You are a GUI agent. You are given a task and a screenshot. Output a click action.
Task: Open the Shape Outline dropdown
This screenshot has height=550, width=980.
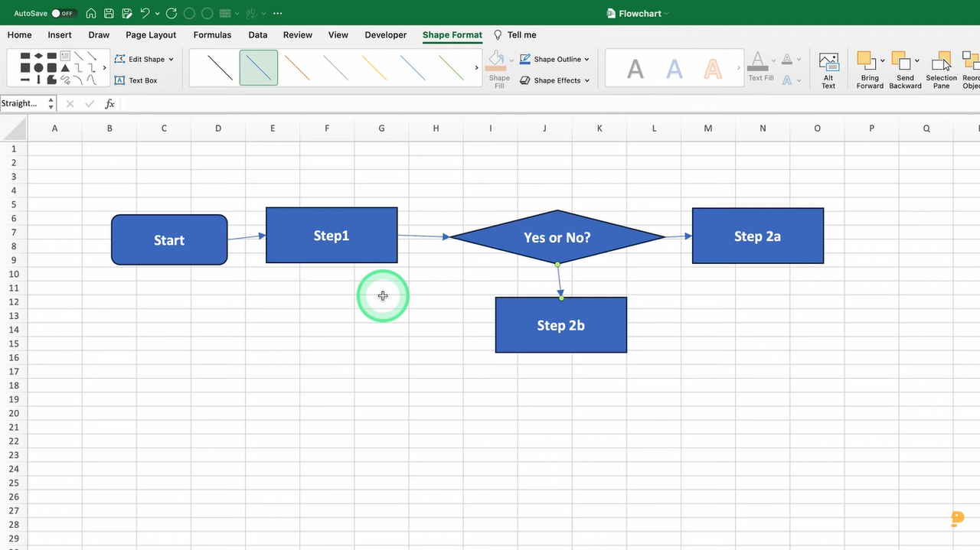click(x=555, y=59)
